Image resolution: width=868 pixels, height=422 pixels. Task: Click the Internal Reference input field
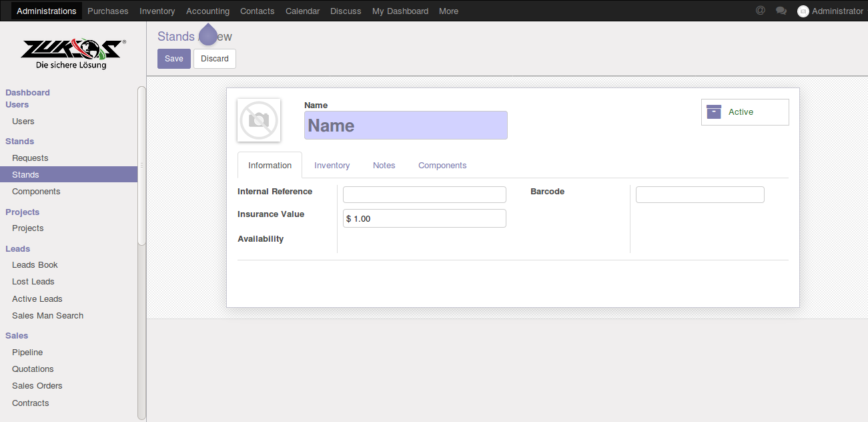(x=424, y=194)
